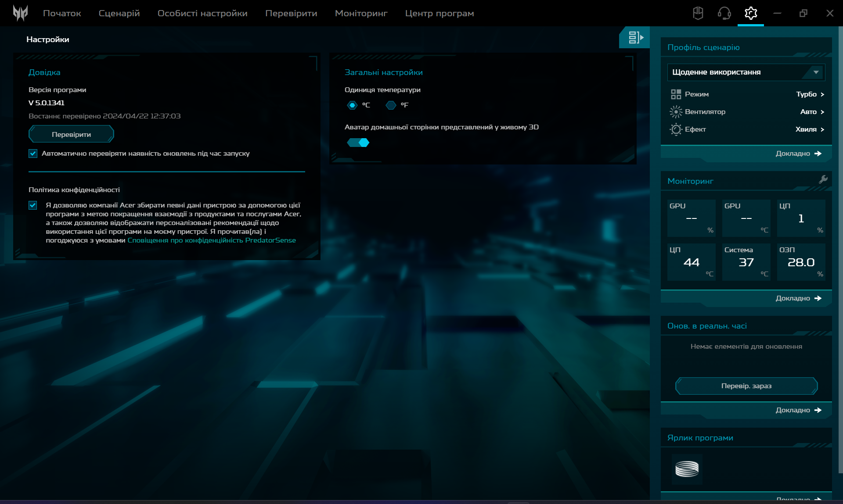The image size is (843, 504).
Task: Open the Щоденне використання profile dropdown
Action: (746, 72)
